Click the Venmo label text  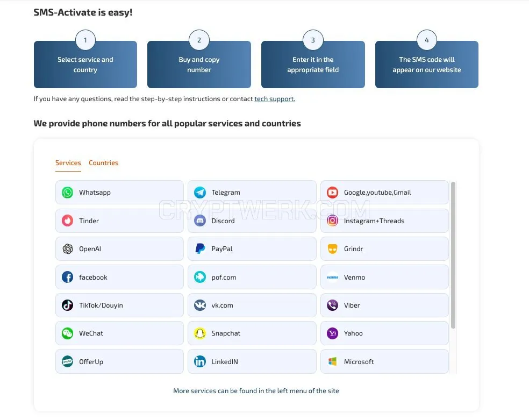pos(354,277)
